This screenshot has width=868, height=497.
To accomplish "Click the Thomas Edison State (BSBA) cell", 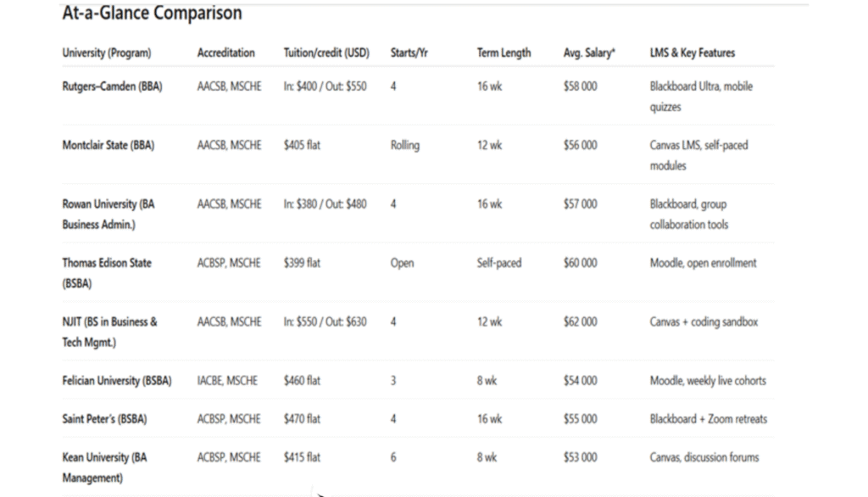I will point(107,272).
